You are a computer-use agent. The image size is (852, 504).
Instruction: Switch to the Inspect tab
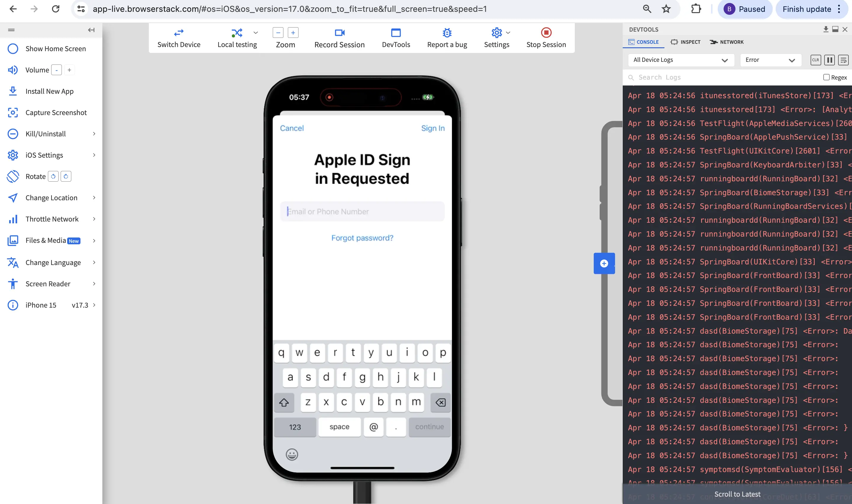click(686, 42)
